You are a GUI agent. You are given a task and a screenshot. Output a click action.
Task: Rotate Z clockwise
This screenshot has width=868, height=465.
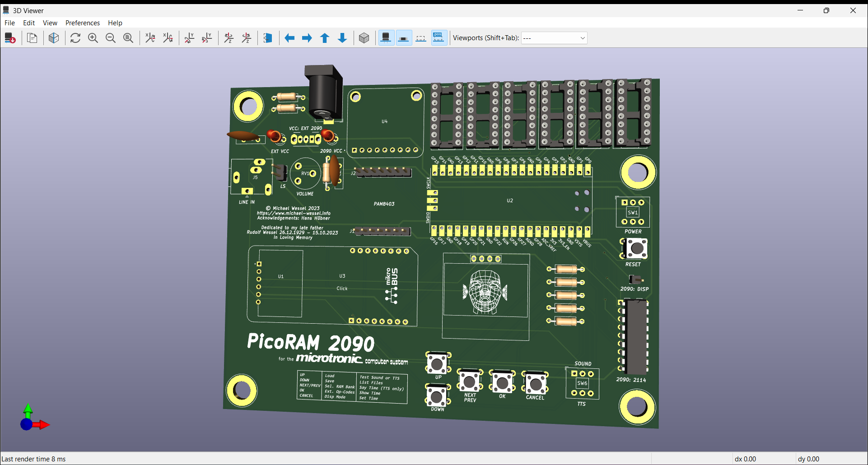[229, 38]
